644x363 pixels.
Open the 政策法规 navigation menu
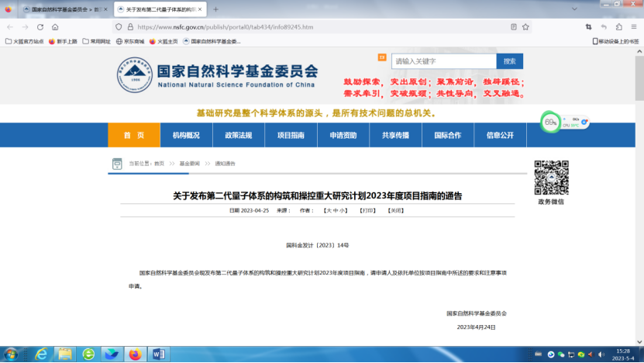(x=238, y=135)
